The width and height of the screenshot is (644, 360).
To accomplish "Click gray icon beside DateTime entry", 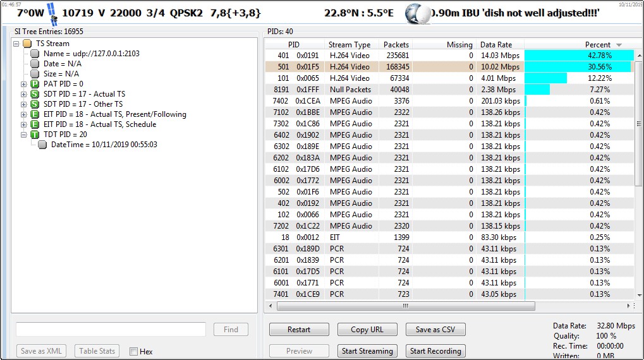I will coord(42,145).
